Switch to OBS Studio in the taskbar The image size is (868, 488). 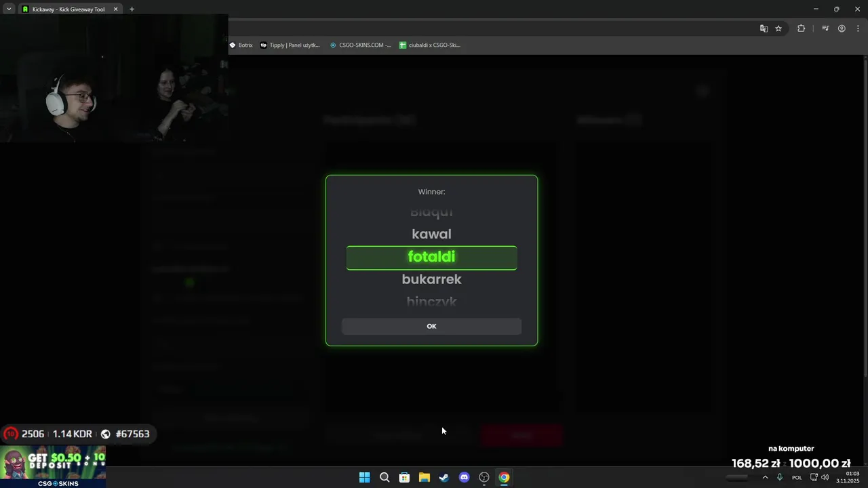point(484,477)
